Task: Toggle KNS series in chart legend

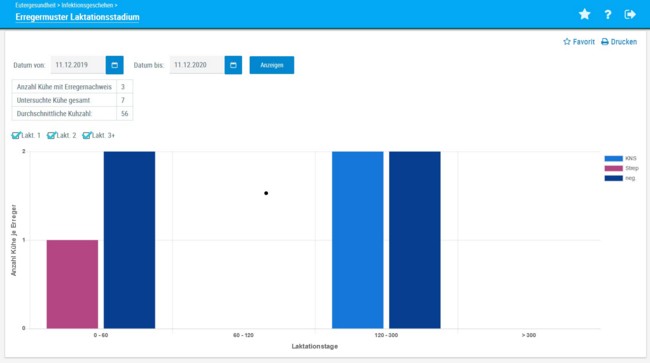Action: [621, 158]
